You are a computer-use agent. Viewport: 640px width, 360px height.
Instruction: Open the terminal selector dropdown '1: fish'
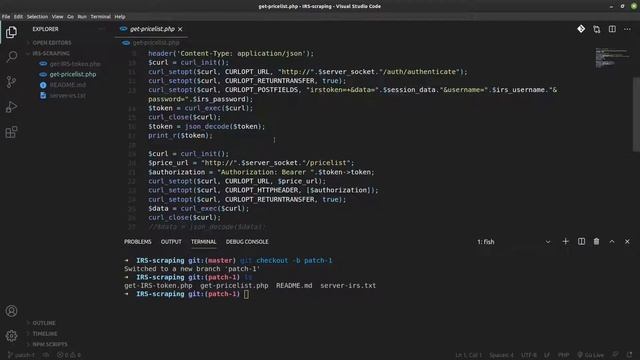pos(513,242)
